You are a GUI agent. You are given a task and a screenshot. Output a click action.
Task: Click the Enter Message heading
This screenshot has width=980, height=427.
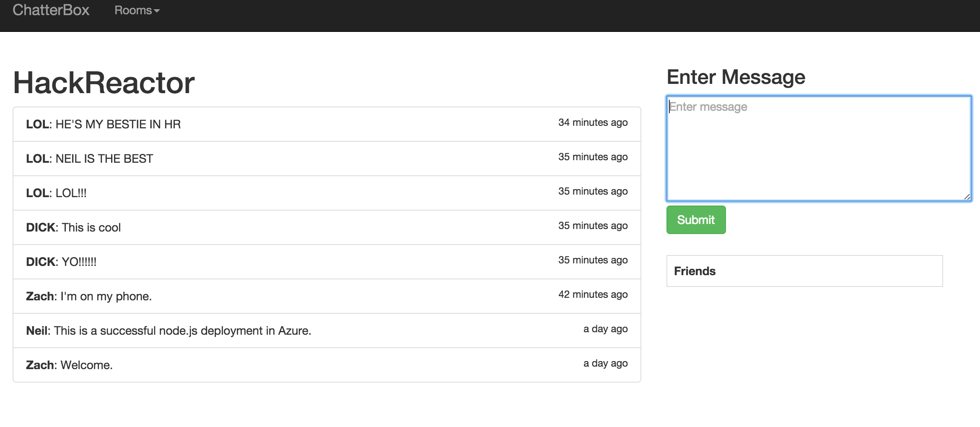click(736, 77)
